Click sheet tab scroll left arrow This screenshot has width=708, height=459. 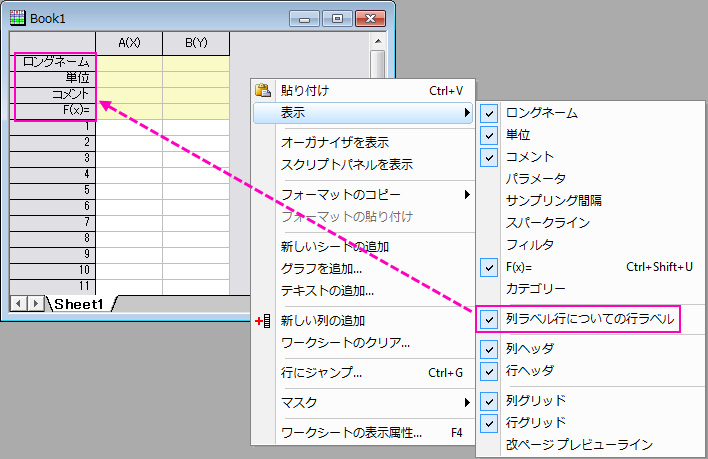tap(19, 304)
